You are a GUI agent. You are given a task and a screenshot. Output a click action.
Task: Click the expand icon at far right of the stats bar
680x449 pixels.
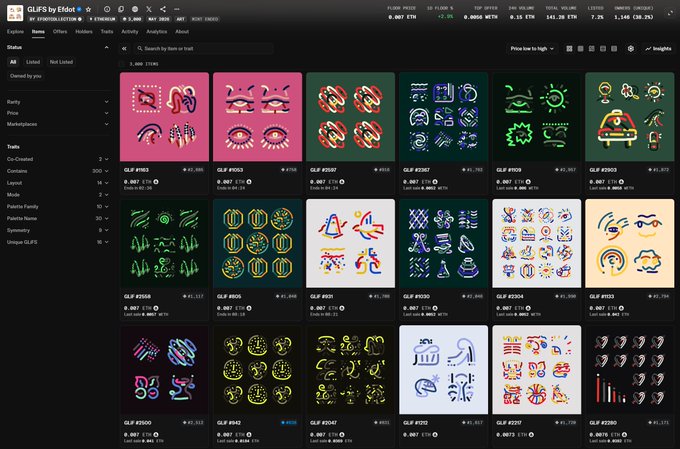click(x=670, y=13)
